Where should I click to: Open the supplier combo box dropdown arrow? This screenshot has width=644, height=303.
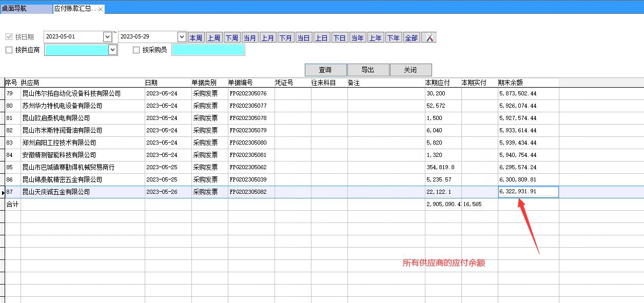click(113, 50)
